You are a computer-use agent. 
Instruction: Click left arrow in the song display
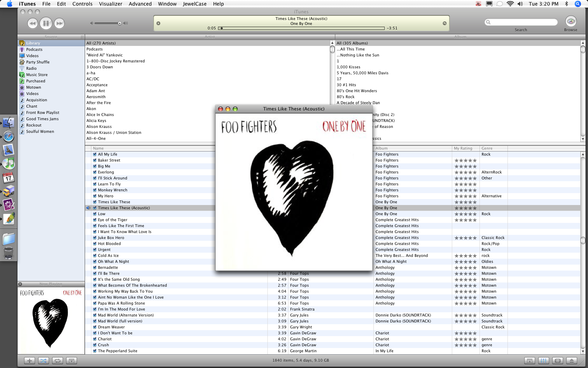coord(158,23)
